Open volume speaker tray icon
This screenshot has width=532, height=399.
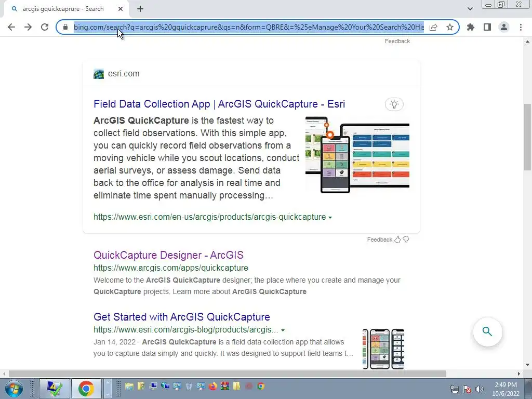coord(479,389)
